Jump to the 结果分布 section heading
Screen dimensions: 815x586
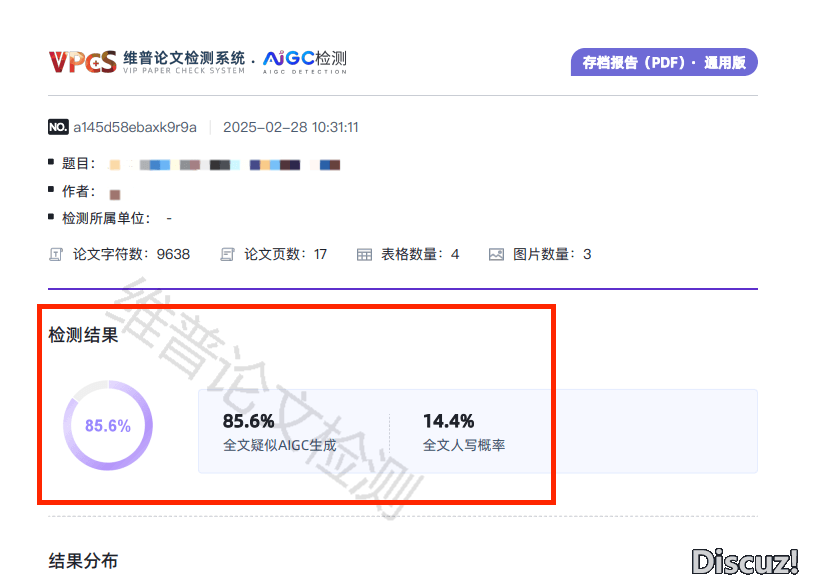[x=84, y=561]
